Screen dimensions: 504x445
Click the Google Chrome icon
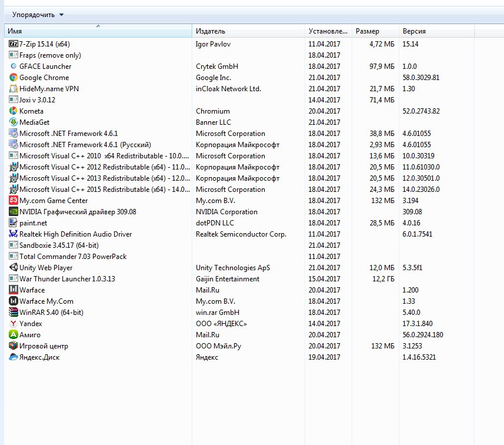(13, 78)
